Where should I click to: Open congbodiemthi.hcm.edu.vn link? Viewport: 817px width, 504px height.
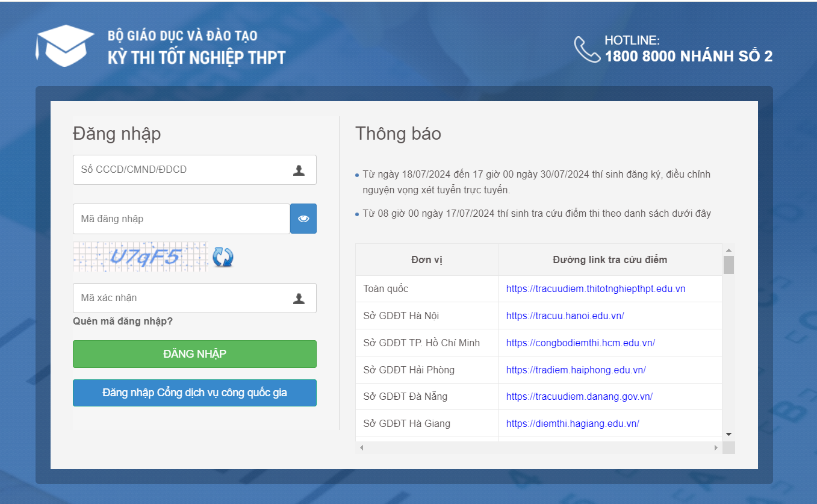[x=580, y=343]
